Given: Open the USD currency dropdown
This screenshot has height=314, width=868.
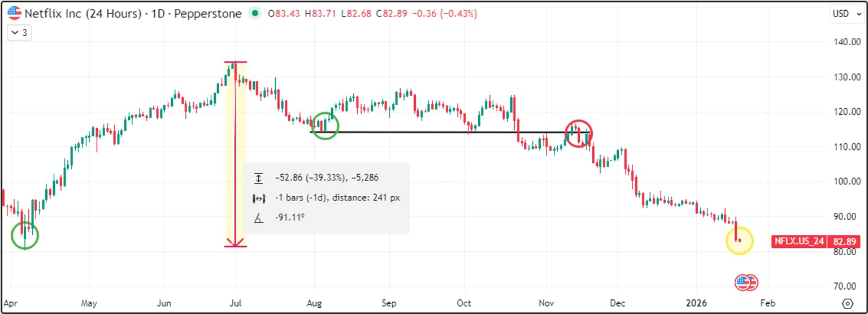Looking at the screenshot, I should pyautogui.click(x=847, y=14).
